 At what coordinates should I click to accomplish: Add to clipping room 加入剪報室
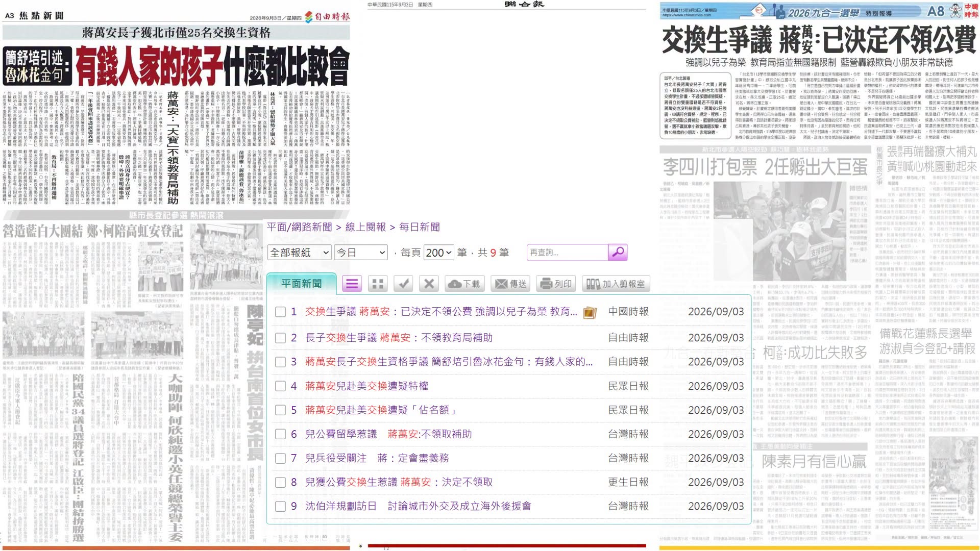pos(616,284)
